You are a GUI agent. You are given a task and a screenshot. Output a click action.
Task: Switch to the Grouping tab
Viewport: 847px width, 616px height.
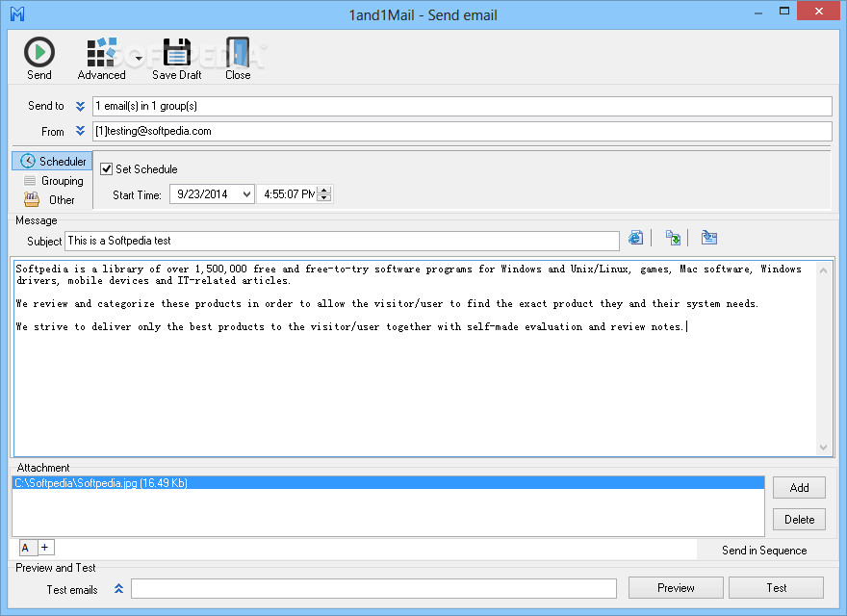pyautogui.click(x=54, y=181)
